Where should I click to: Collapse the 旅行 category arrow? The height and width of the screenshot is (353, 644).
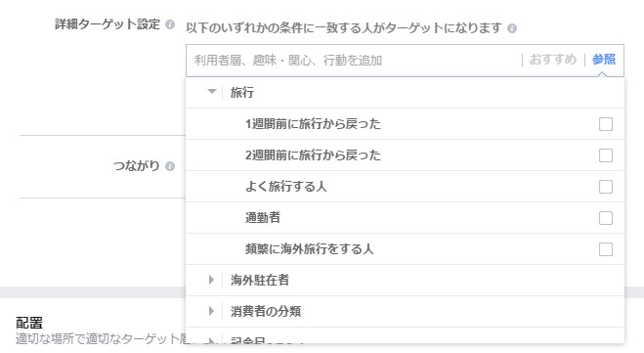tap(212, 91)
